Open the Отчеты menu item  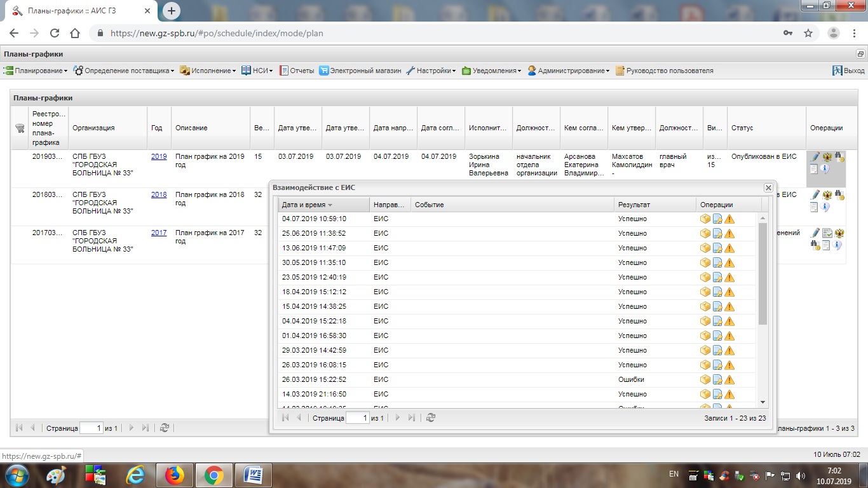tap(297, 71)
